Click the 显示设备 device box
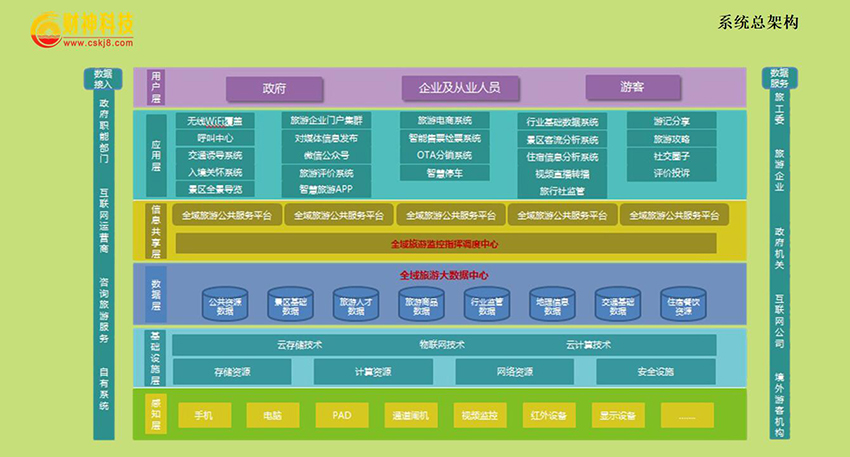850x457 pixels. [618, 415]
